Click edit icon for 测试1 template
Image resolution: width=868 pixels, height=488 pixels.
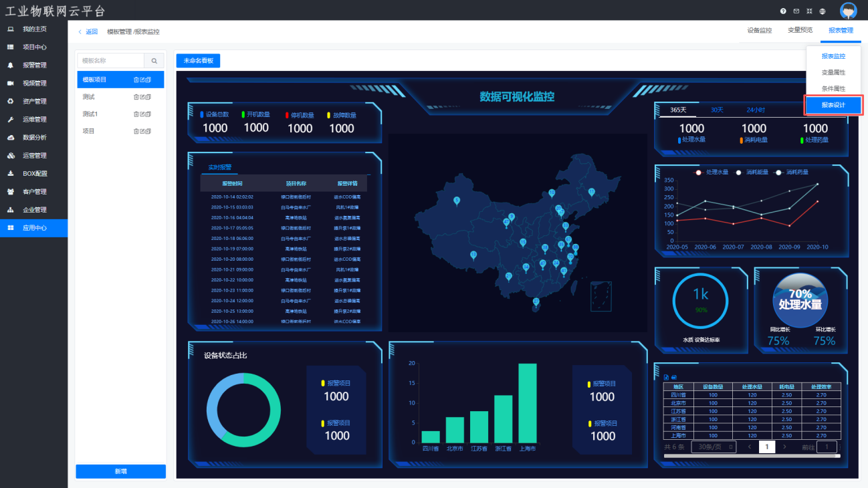point(142,114)
